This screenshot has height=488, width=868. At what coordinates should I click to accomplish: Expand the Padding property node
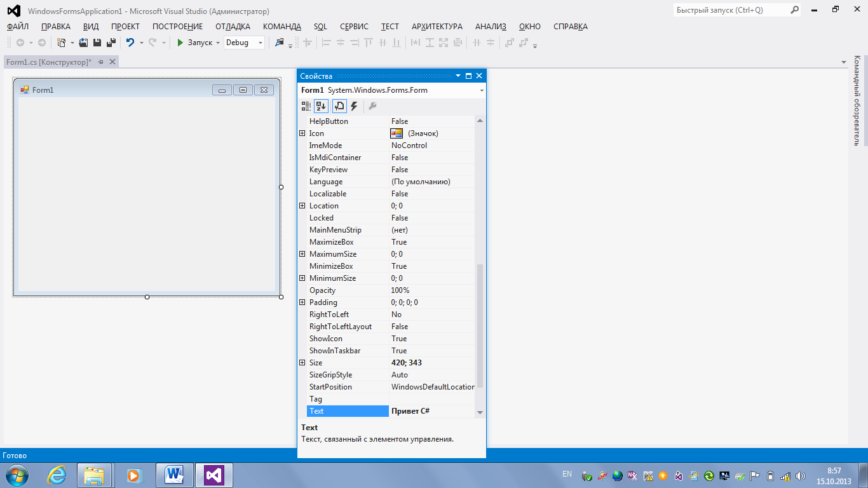[302, 302]
